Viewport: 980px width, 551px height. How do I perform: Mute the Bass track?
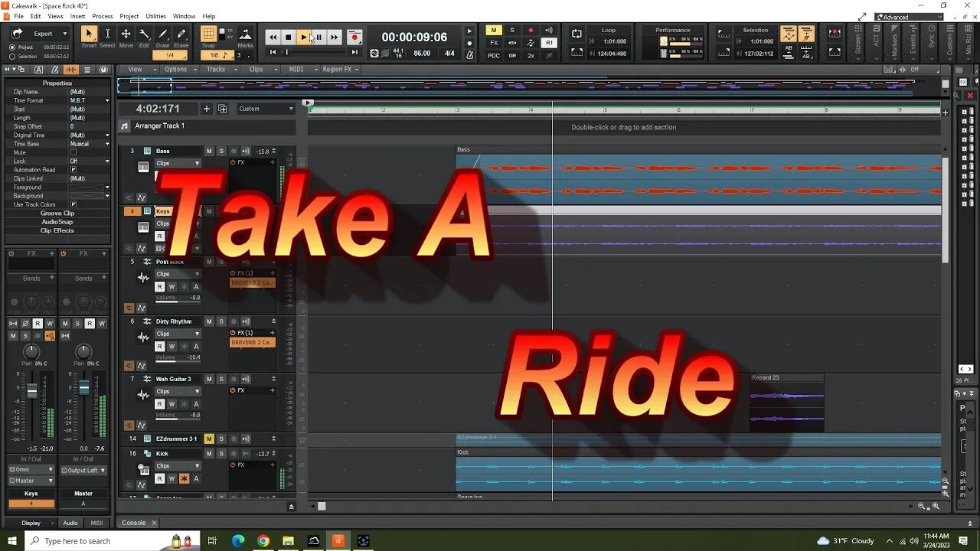pyautogui.click(x=208, y=152)
